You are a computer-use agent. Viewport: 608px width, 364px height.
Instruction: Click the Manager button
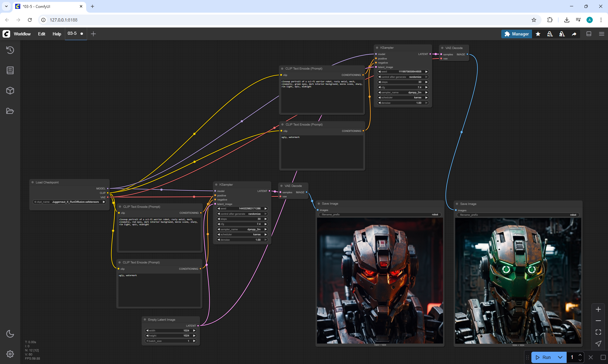[x=516, y=34]
